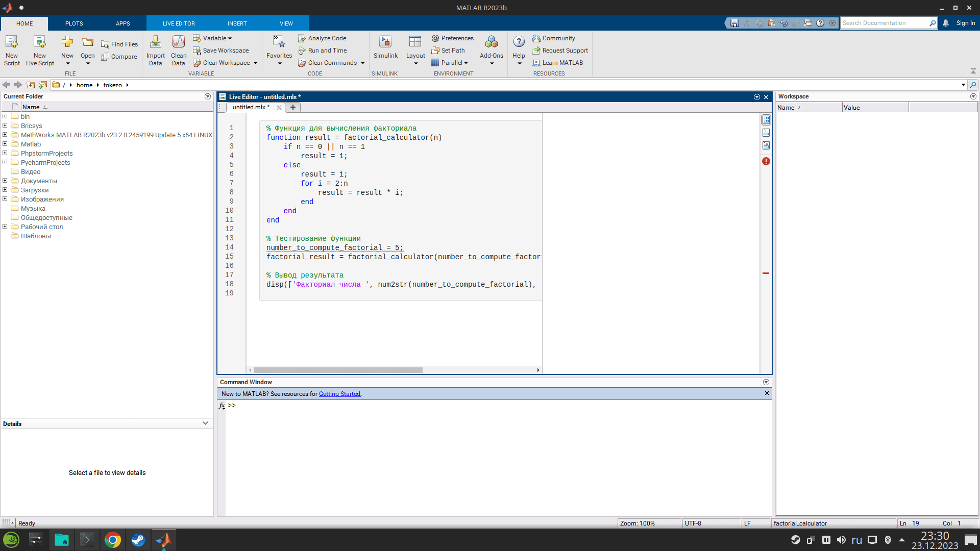Create a New Live Script
980x551 pixels.
[40, 51]
